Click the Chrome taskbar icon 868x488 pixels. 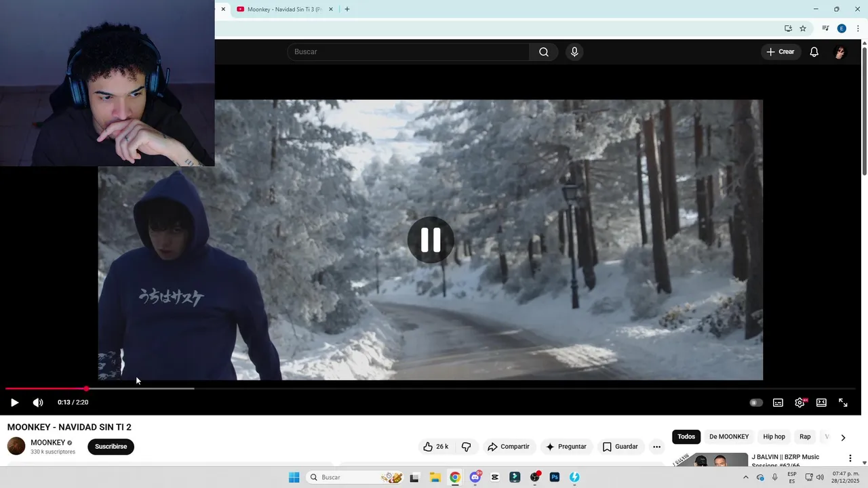point(455,477)
